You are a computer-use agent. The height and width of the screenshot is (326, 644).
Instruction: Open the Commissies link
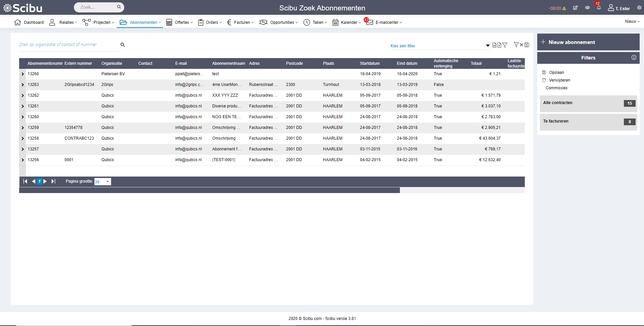[x=556, y=88]
